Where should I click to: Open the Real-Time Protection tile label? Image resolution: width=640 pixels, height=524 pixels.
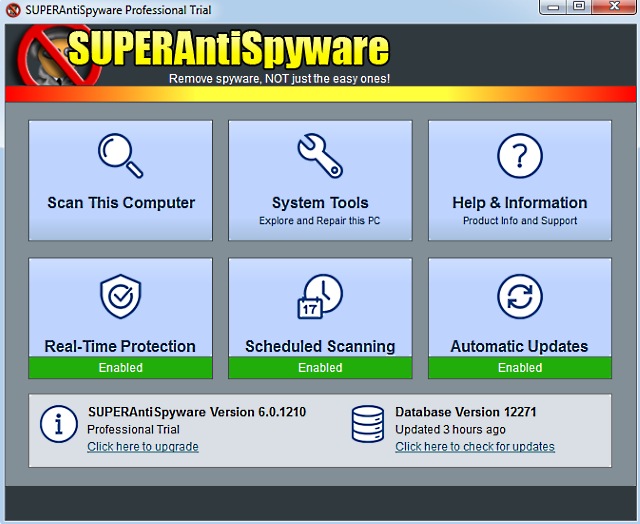tap(120, 346)
